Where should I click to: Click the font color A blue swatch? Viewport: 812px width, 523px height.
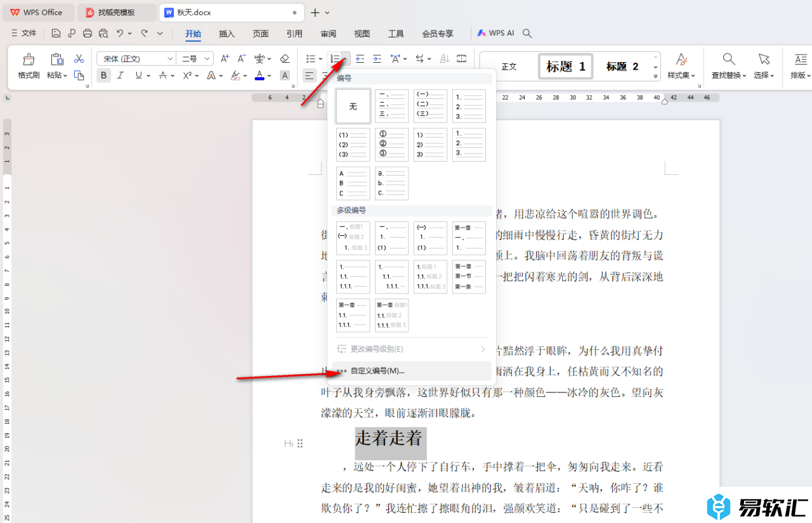pyautogui.click(x=259, y=75)
